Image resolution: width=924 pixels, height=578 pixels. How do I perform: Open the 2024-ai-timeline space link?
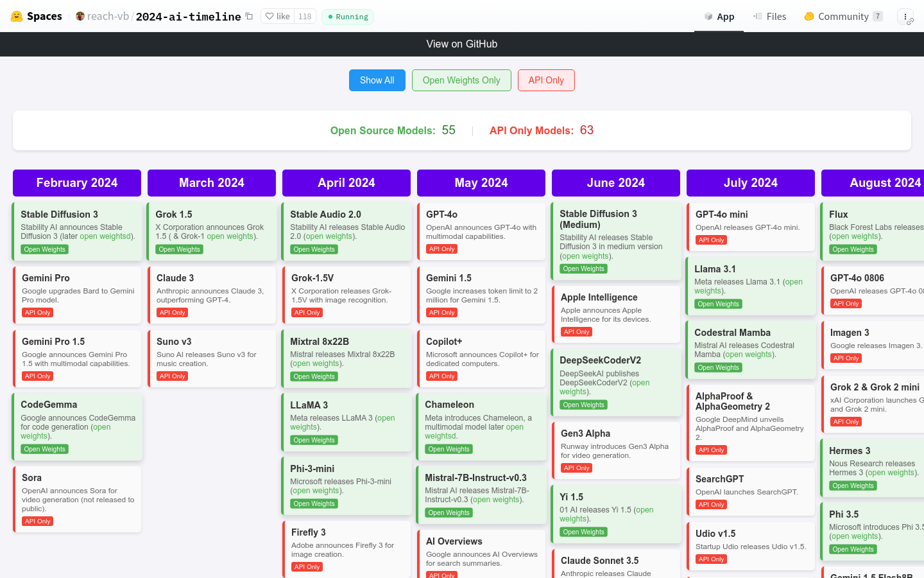tap(188, 17)
